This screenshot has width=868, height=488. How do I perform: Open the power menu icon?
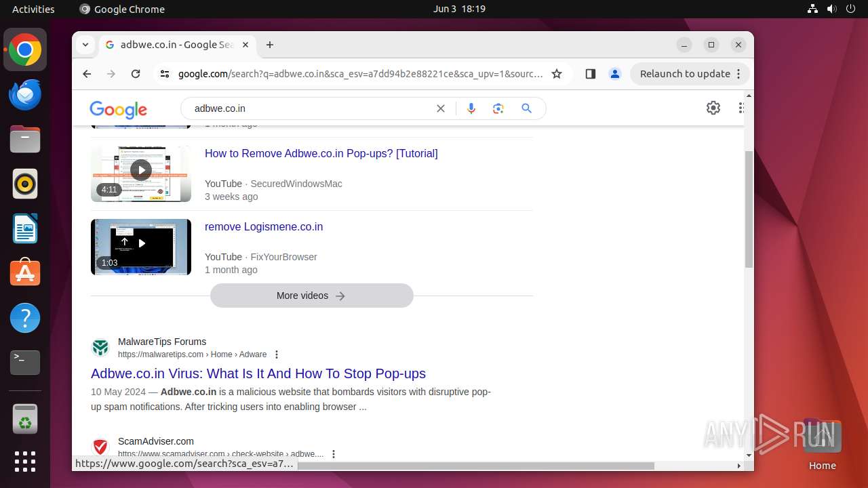coord(850,9)
